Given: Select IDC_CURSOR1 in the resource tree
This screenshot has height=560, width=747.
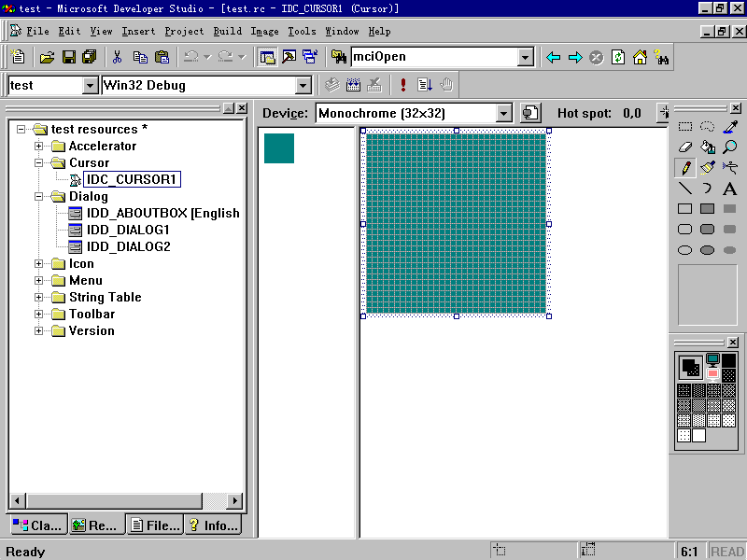Looking at the screenshot, I should 132,179.
